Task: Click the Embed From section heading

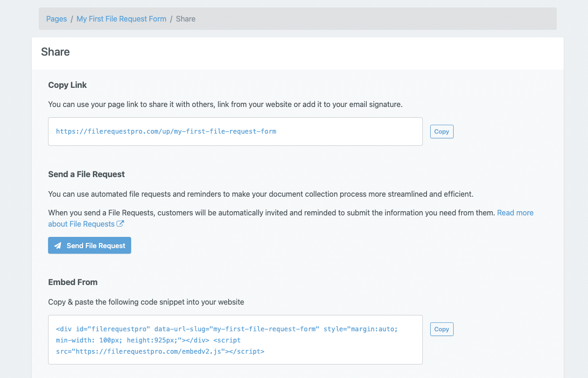Action: [73, 282]
